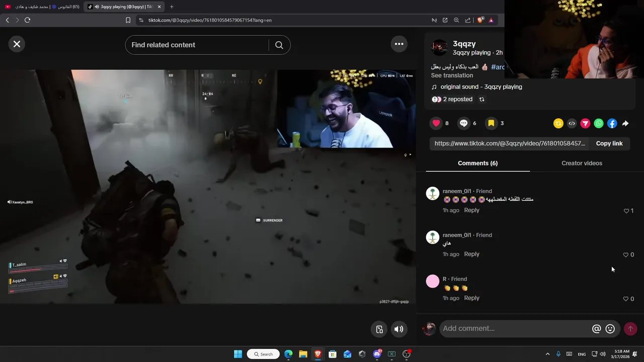
Task: Reply to raneem_0i1's هاي comment
Action: [x=471, y=254]
